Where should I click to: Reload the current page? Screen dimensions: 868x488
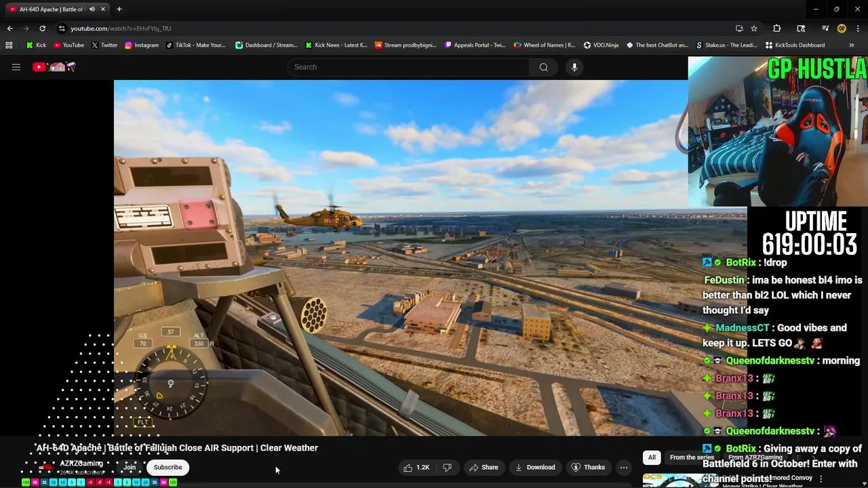coord(42,28)
